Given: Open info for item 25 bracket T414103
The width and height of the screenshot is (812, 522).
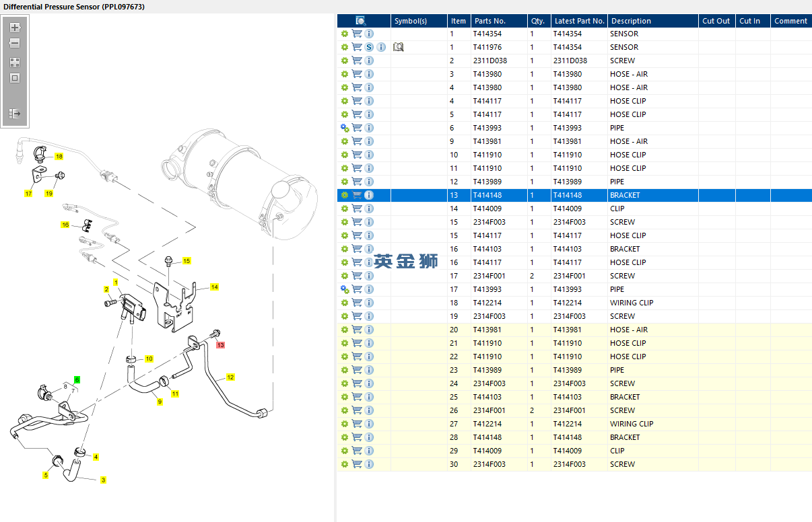Looking at the screenshot, I should click(369, 397).
